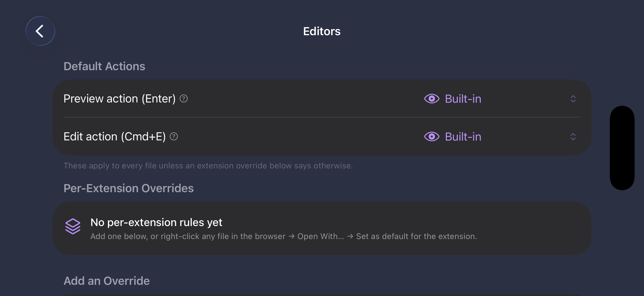Click eye icon in Preview action row
Screen dimensions: 644x296
pyautogui.click(x=432, y=99)
